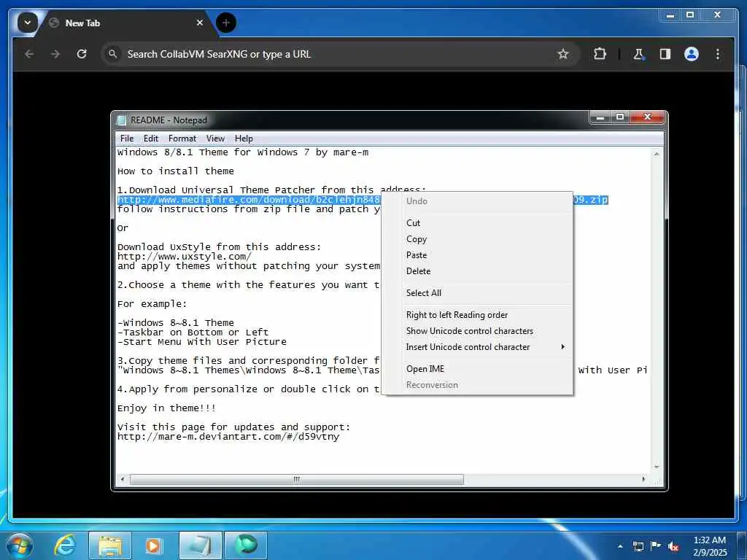Expand the tab search dropdown arrow
The image size is (747, 560).
click(x=28, y=23)
